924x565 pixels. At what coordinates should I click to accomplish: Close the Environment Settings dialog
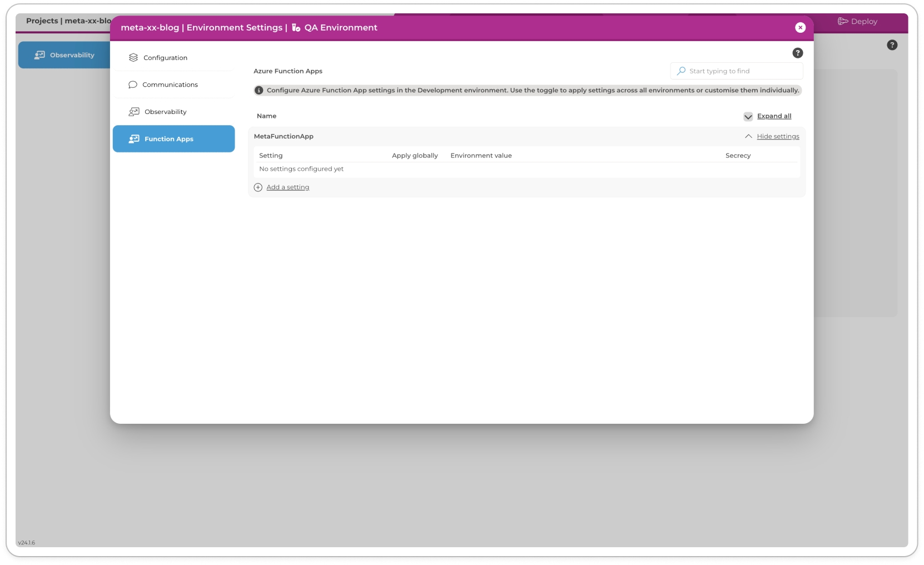(800, 28)
